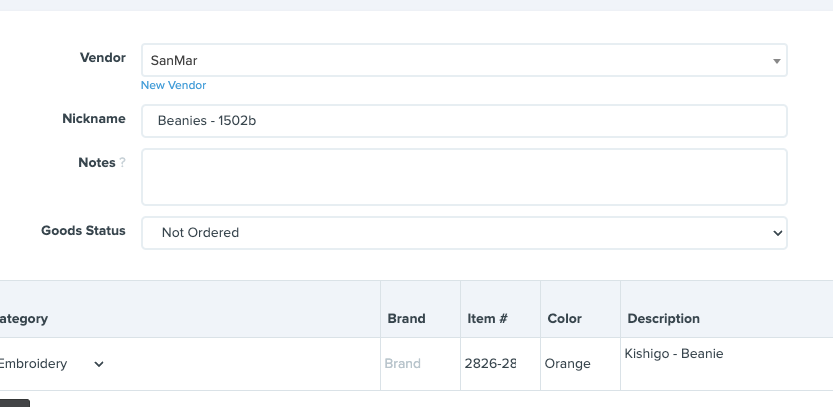Screen dimensions: 833x407
Task: Focus the Nickname field with Beanies - 1502b
Action: pos(463,121)
